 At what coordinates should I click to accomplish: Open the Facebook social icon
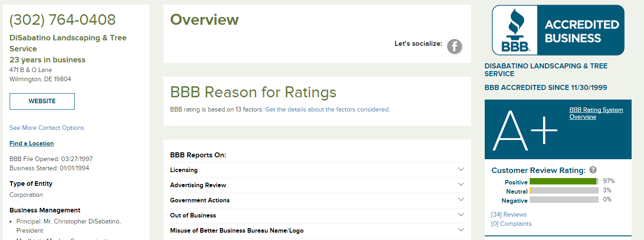pos(454,46)
